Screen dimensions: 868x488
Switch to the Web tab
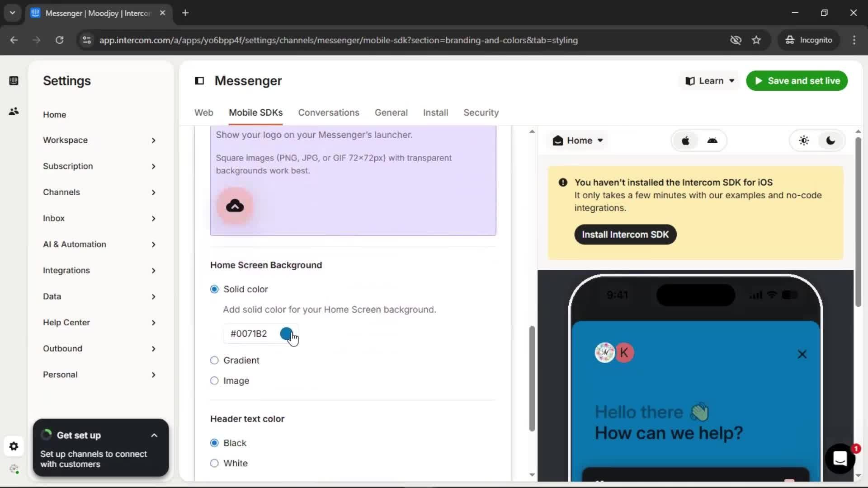tap(203, 113)
